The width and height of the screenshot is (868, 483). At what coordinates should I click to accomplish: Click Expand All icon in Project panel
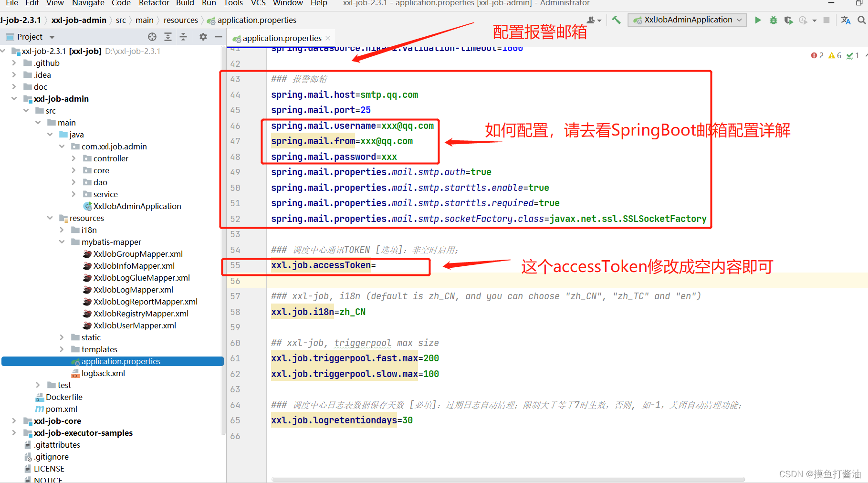(x=168, y=37)
